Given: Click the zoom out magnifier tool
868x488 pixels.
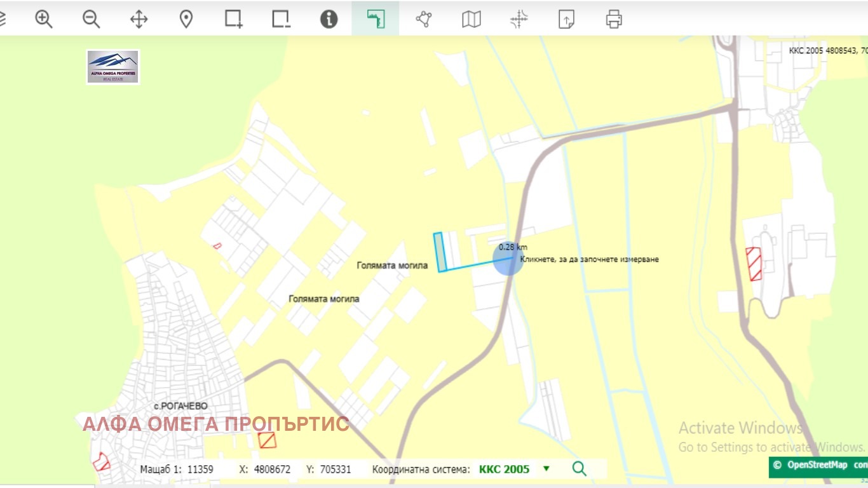Looking at the screenshot, I should 91,19.
